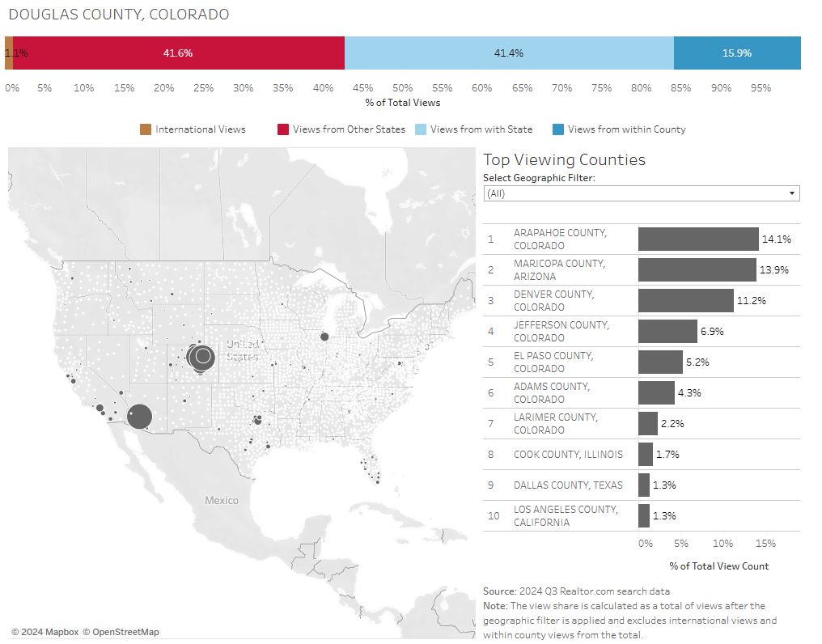The width and height of the screenshot is (822, 644).
Task: Select the LOS ANGELES COUNTY, CALIFORNIA label
Action: tap(566, 516)
